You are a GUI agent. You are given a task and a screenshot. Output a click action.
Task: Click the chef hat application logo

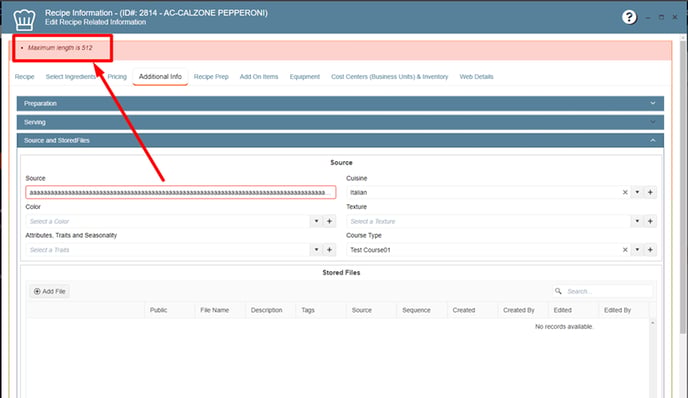[24, 19]
